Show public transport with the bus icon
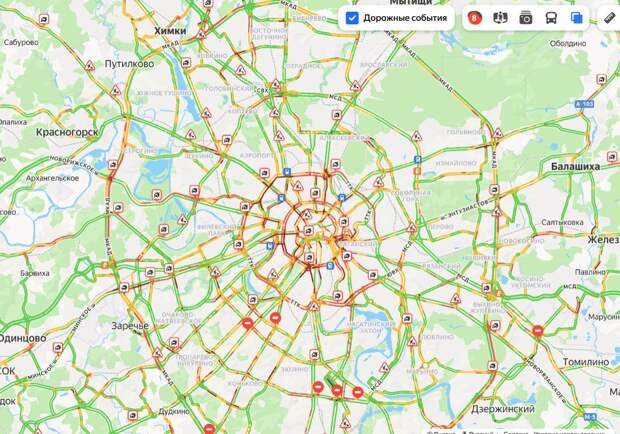620x434 pixels. click(551, 18)
